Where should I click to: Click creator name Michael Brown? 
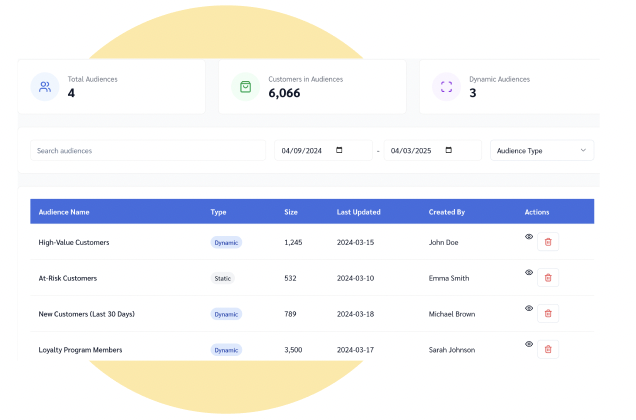pos(452,314)
